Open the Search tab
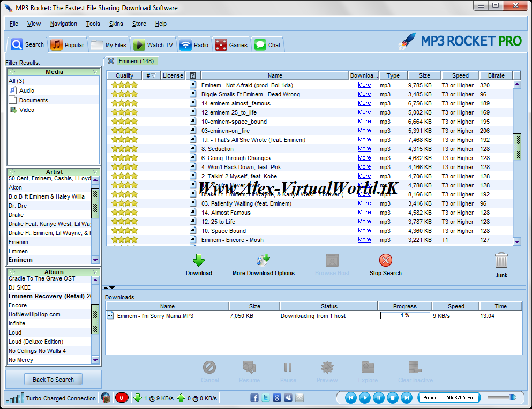The height and width of the screenshot is (409, 532). point(27,44)
